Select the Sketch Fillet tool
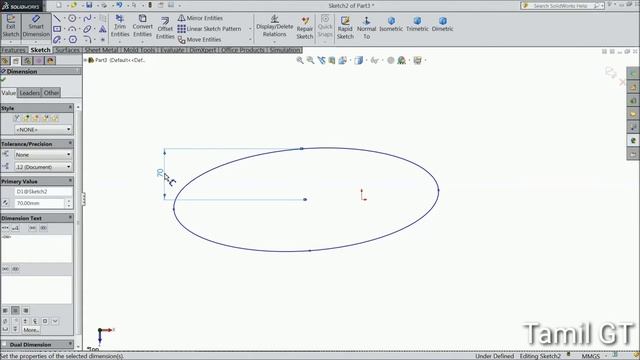This screenshot has height=360, width=640. [x=87, y=40]
